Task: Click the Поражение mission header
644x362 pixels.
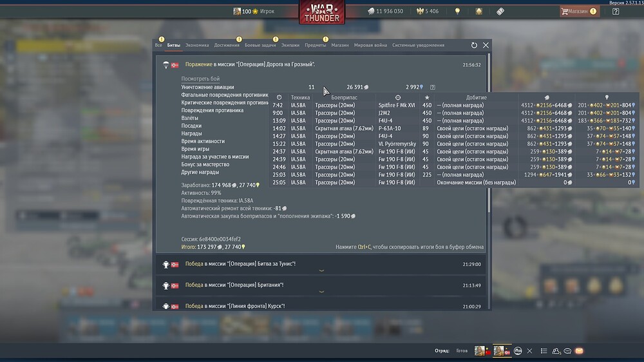Action: (x=250, y=64)
